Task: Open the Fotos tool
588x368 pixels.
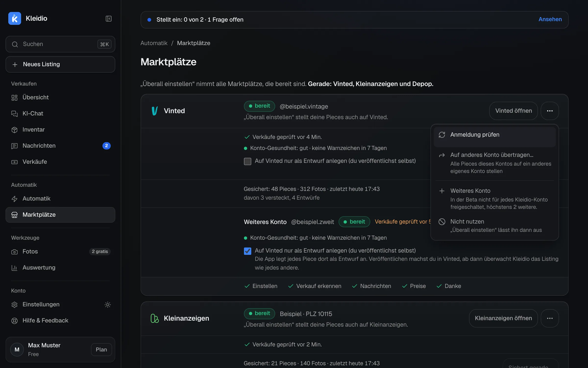Action: click(x=60, y=251)
